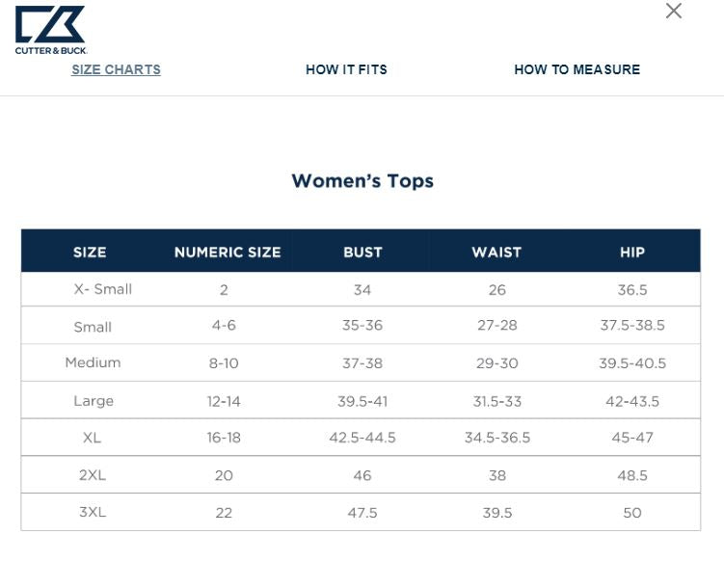Click the Cutter & Buck logo
Viewport: 724px width, 588px height.
pyautogui.click(x=50, y=30)
